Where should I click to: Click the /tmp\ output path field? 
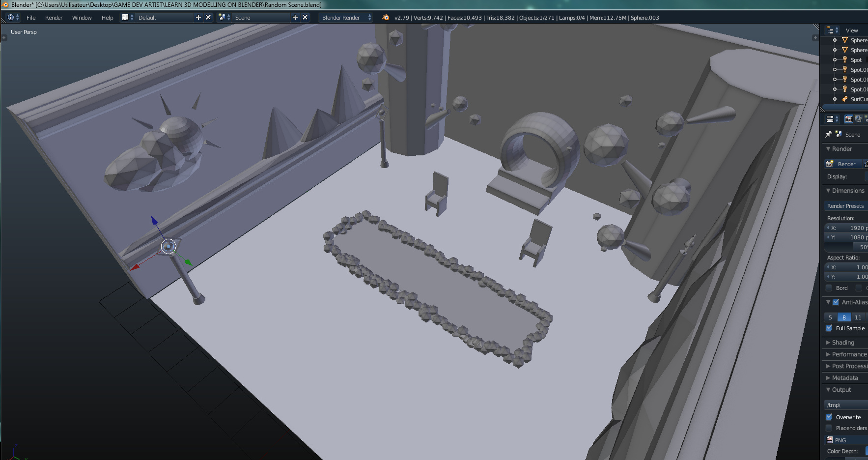(x=846, y=405)
